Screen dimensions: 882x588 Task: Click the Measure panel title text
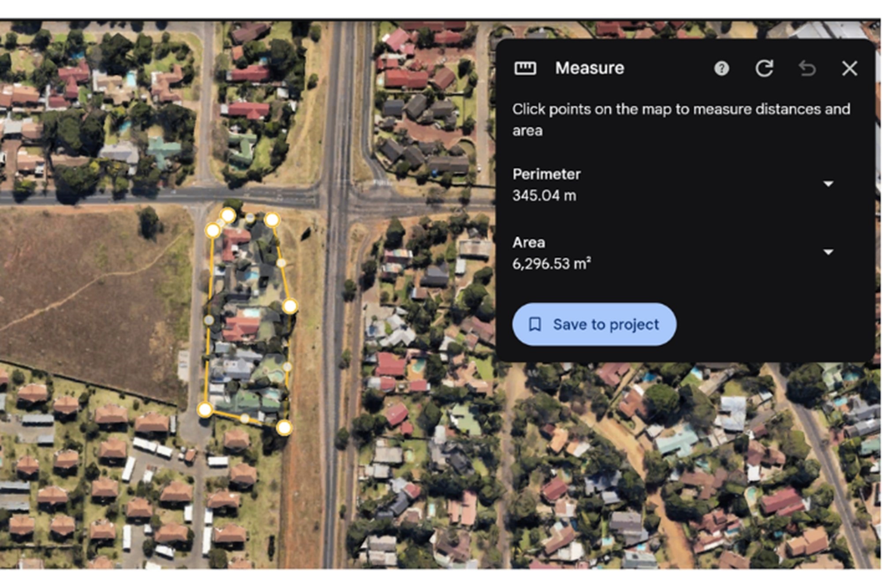(x=590, y=68)
